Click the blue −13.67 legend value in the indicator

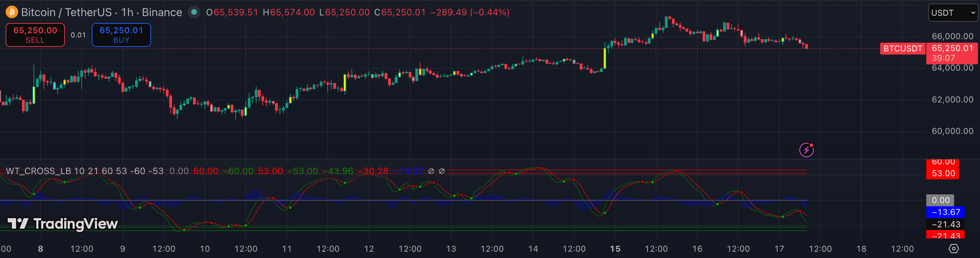(408, 171)
